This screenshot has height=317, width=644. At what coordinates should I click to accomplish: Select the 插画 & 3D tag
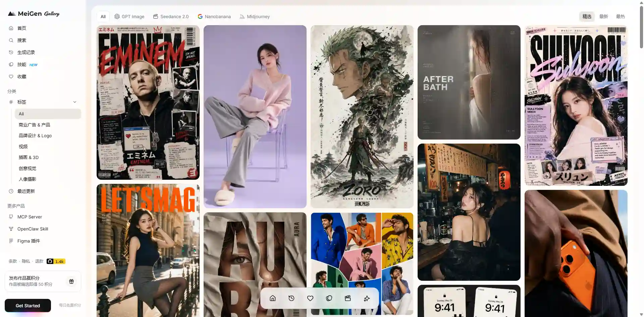click(29, 157)
